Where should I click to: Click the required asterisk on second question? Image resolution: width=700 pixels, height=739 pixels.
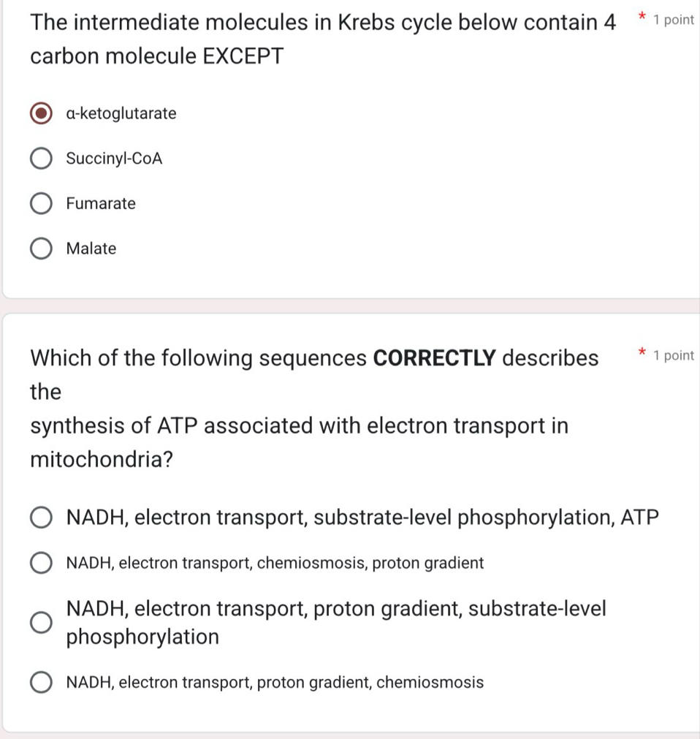[x=642, y=353]
